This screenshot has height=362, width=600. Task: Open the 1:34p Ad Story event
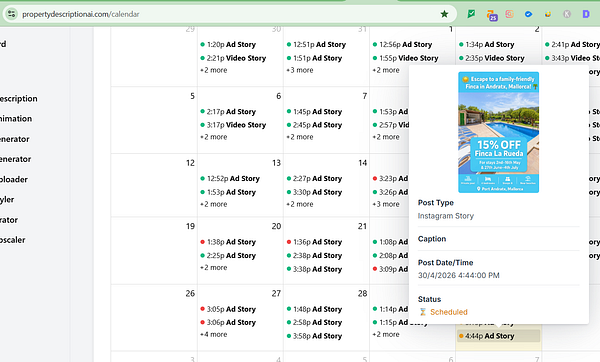point(486,44)
